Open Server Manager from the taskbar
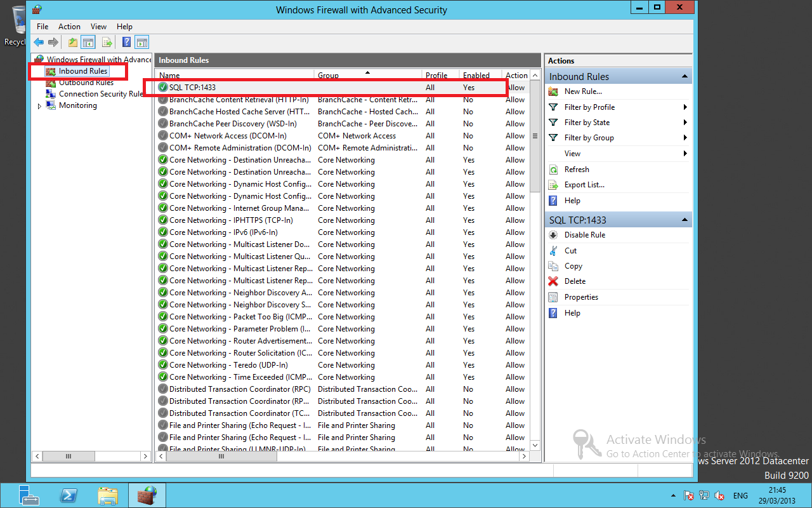The image size is (812, 508). click(x=29, y=495)
